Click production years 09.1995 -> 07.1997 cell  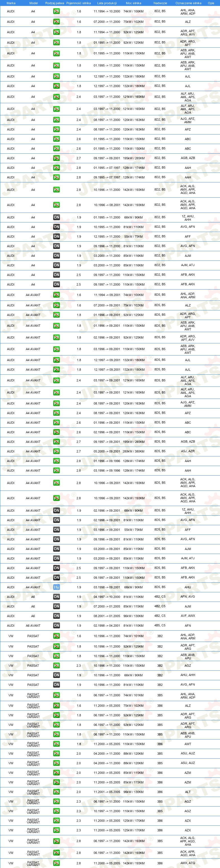(x=107, y=177)
